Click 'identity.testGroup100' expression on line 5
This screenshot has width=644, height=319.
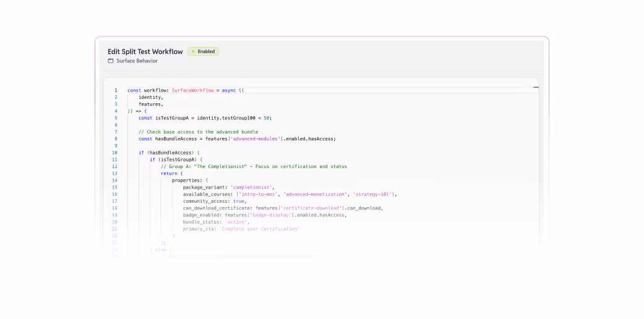coord(226,118)
